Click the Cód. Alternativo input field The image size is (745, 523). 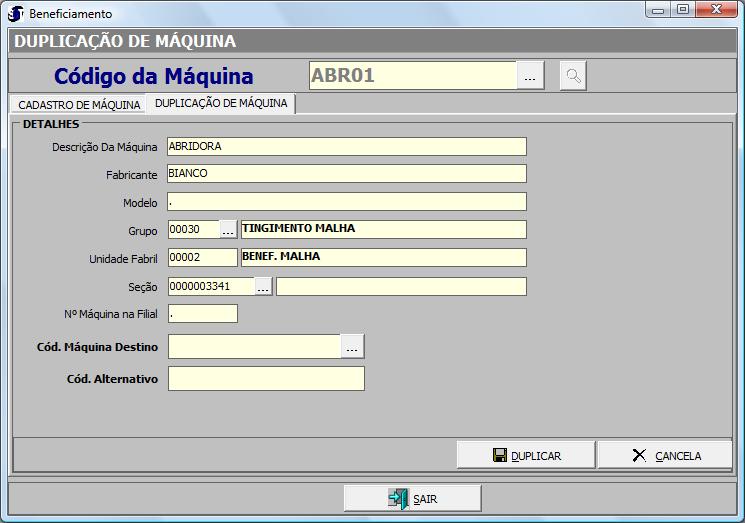pos(266,379)
